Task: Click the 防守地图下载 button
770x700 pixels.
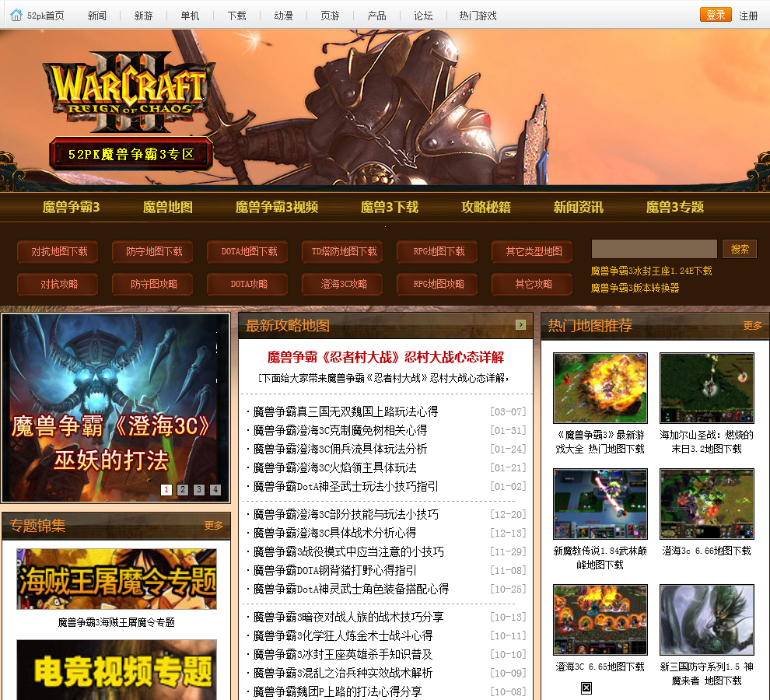Action: (x=154, y=251)
